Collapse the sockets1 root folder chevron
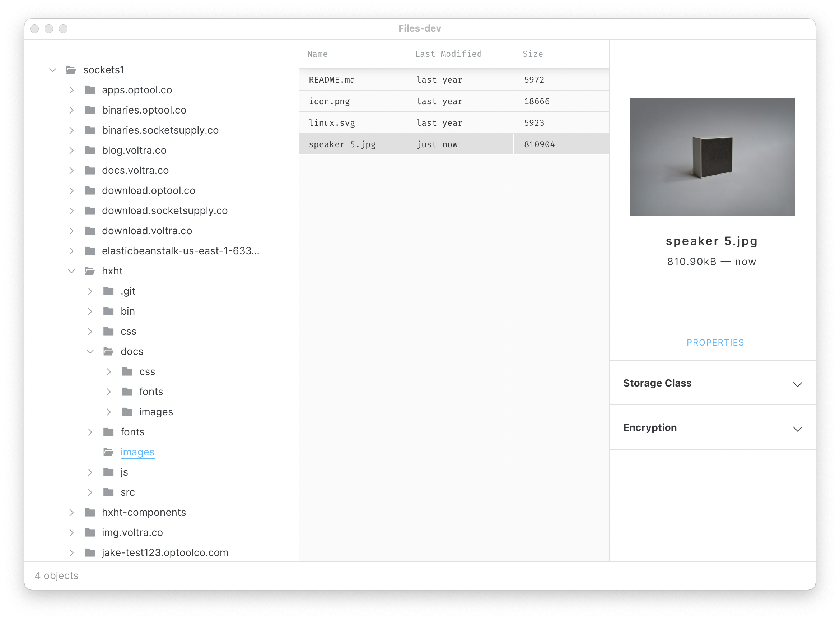The height and width of the screenshot is (620, 840). coord(53,70)
